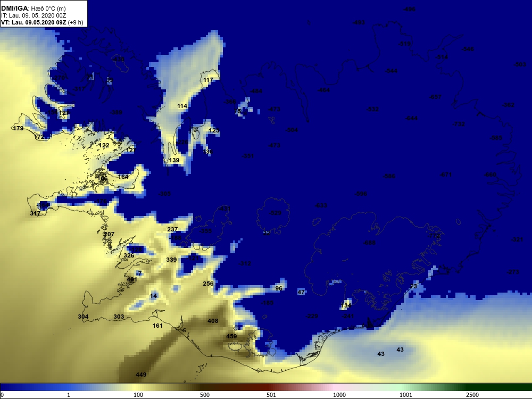Click the title text "DMI/IGA: Hæð 0°C (m)"
The image size is (532, 399).
click(34, 9)
